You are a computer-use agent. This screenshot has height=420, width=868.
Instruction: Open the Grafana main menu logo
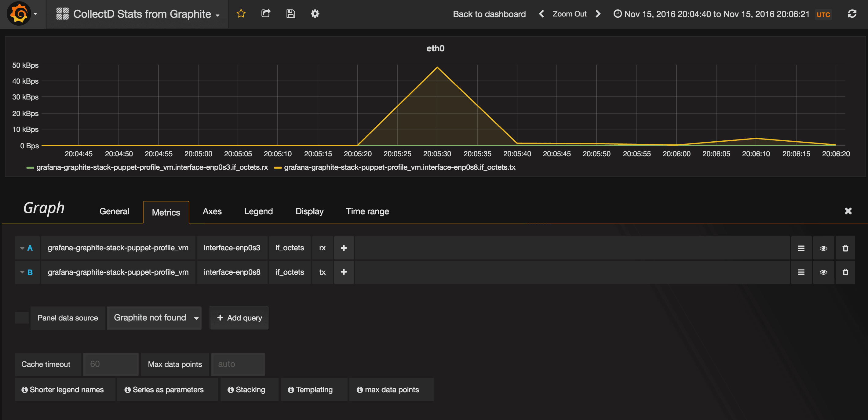pos(19,14)
